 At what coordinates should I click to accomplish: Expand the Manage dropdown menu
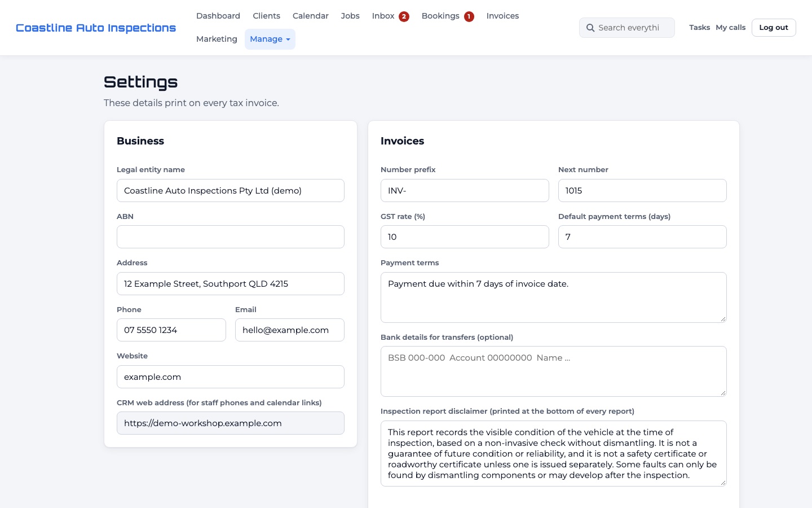(270, 39)
